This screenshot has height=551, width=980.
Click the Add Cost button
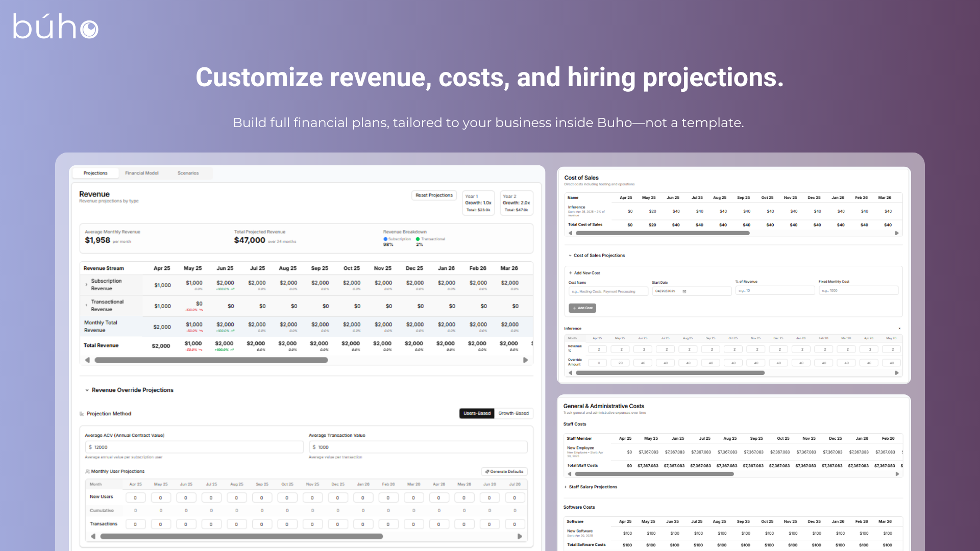click(582, 308)
